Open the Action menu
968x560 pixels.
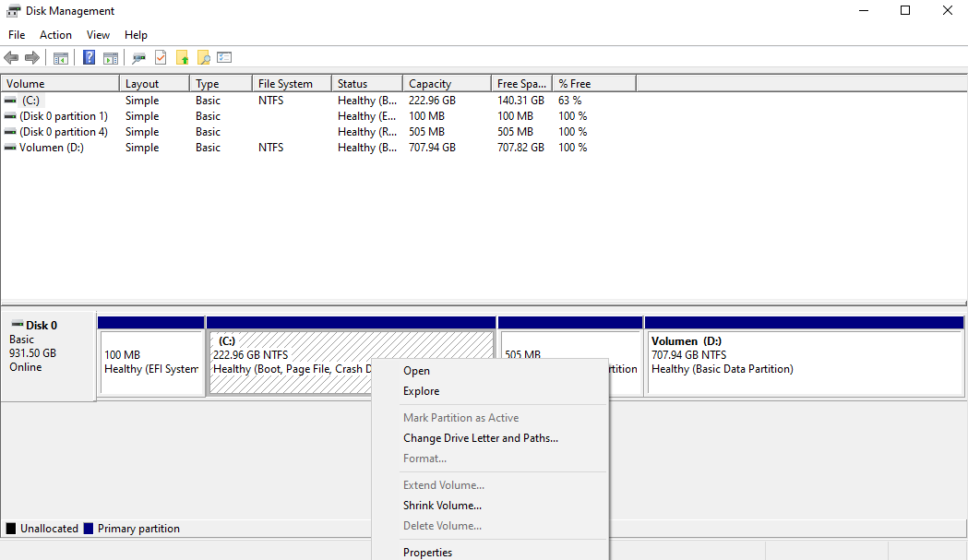(55, 34)
